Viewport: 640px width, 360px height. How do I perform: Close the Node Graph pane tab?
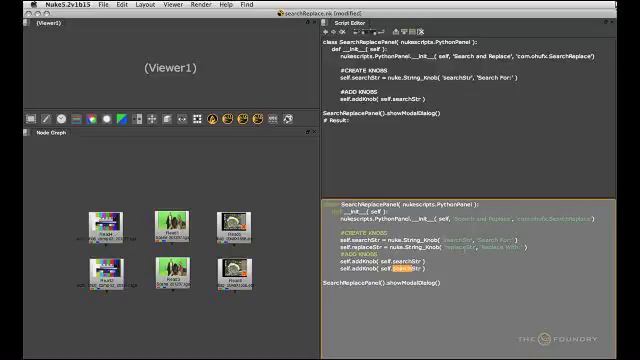coord(314,132)
